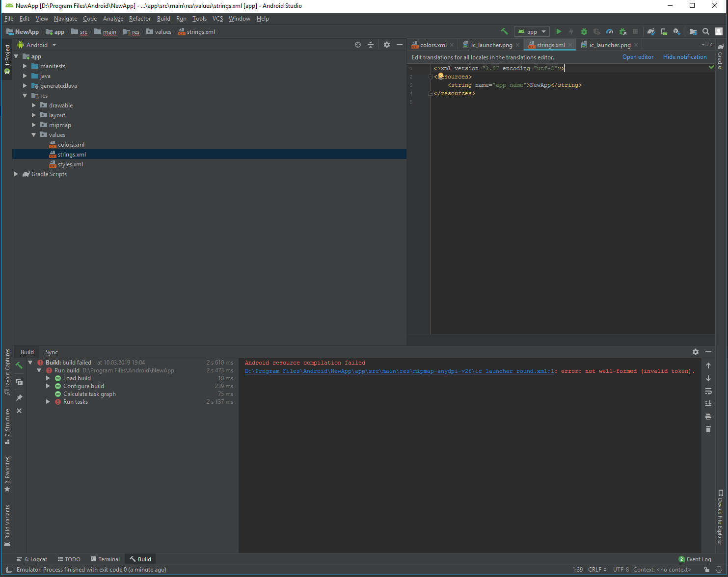Open the app run configuration dropdown

coord(532,31)
